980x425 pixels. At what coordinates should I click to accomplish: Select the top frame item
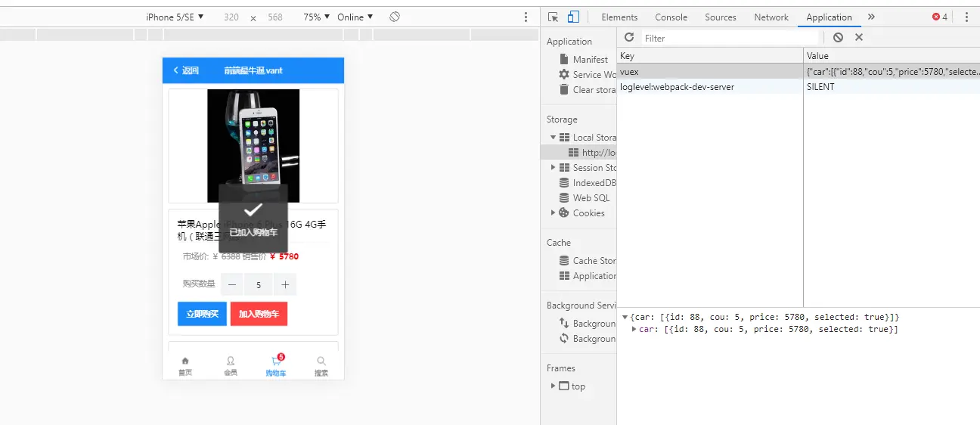pyautogui.click(x=572, y=386)
